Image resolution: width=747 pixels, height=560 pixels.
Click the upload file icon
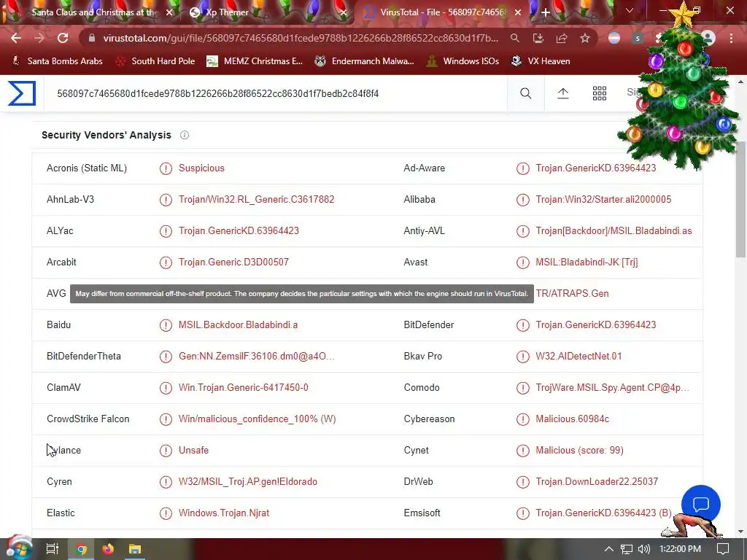pos(562,93)
